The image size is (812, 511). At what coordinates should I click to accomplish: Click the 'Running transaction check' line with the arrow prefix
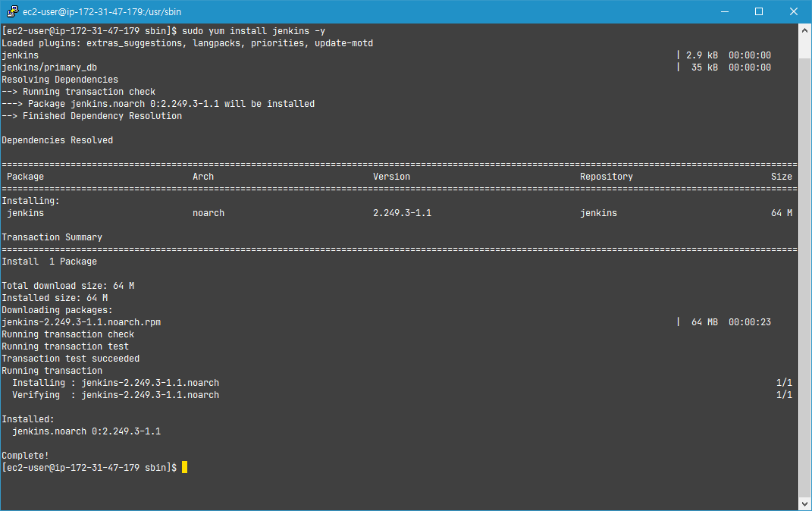(x=79, y=92)
